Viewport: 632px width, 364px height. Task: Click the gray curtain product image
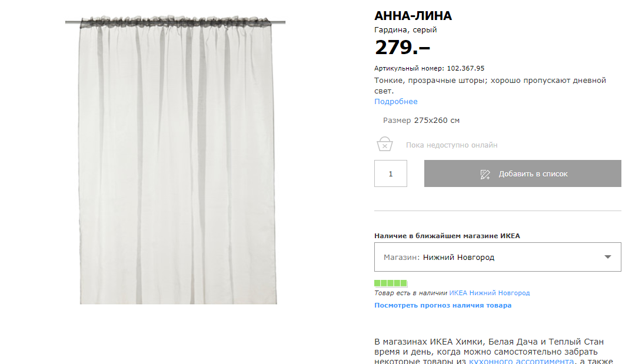coord(176,161)
